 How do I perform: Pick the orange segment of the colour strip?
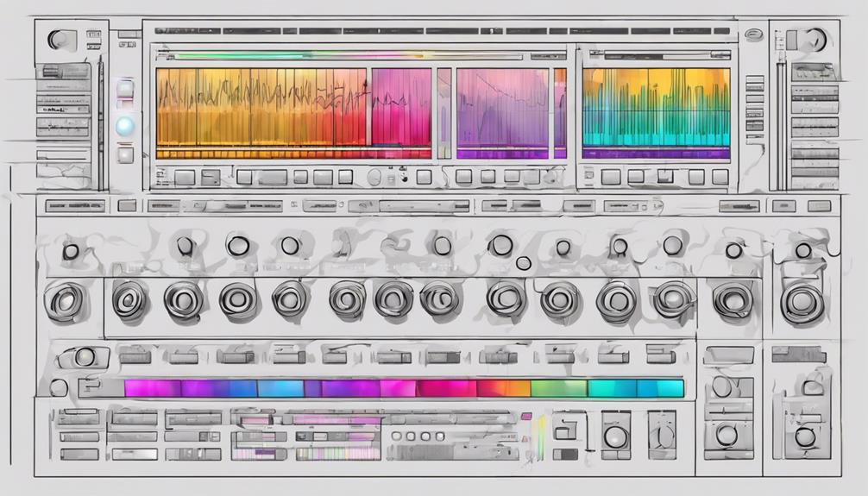[x=504, y=388]
